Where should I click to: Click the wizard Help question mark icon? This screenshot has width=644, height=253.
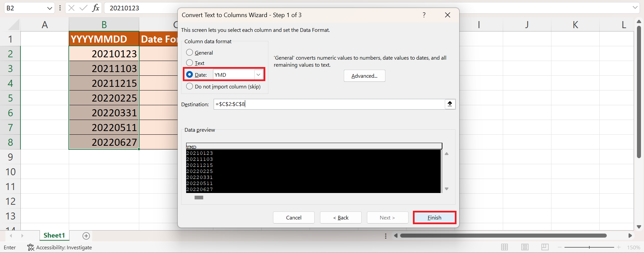pyautogui.click(x=424, y=15)
